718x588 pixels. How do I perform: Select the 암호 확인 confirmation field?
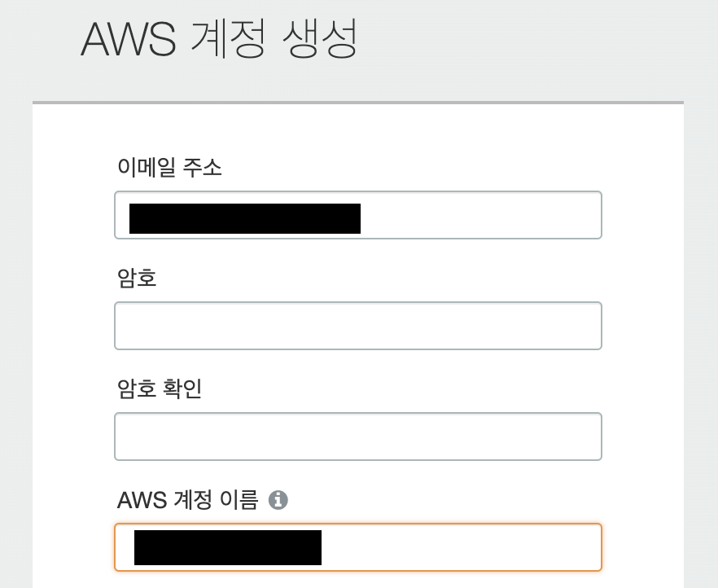[x=358, y=437]
